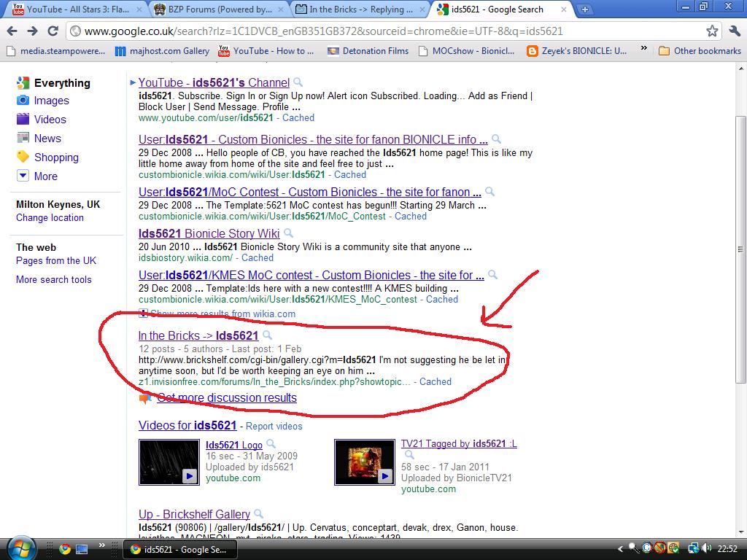The height and width of the screenshot is (560, 747).
Task: Play the TV21 Tagged by ids5621 thumbnail
Action: tap(365, 462)
